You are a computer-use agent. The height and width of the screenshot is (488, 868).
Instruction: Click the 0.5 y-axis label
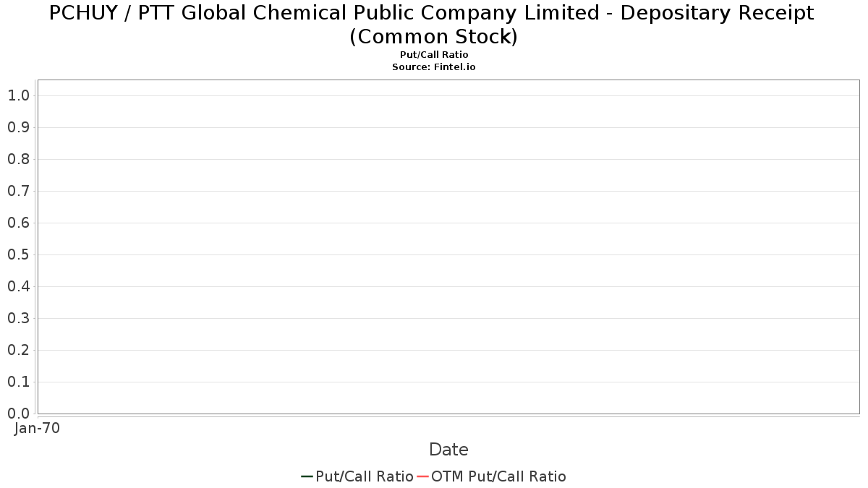(x=18, y=254)
